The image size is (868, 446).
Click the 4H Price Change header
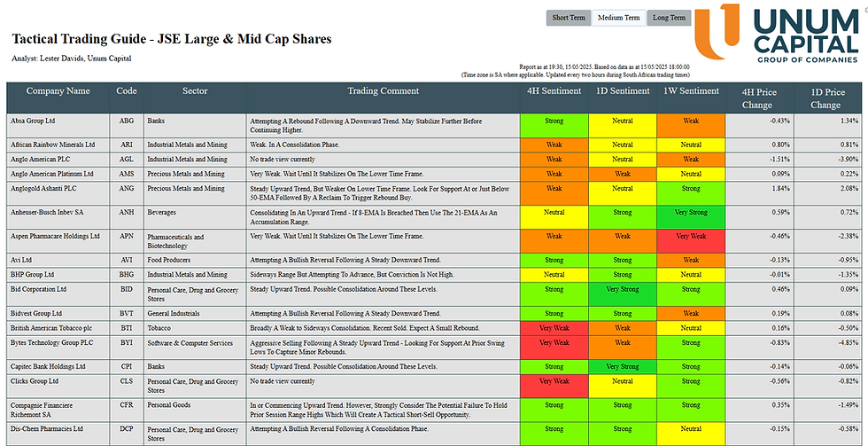pyautogui.click(x=760, y=98)
